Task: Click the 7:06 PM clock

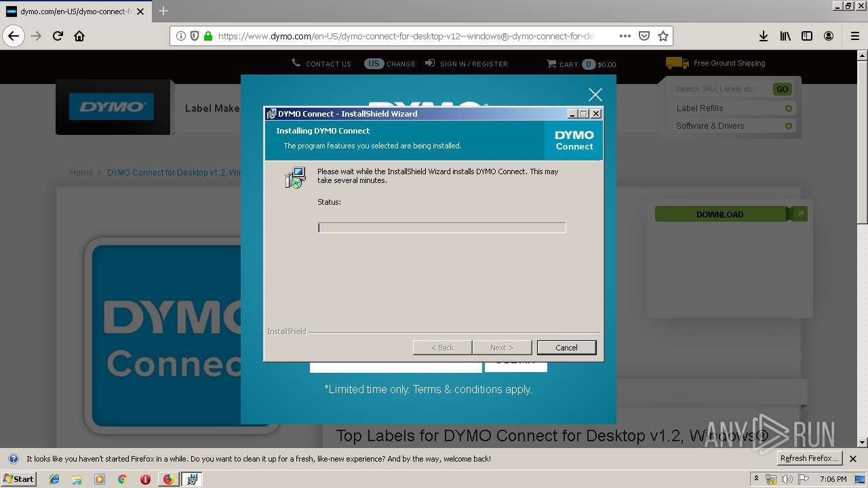Action: pos(833,479)
